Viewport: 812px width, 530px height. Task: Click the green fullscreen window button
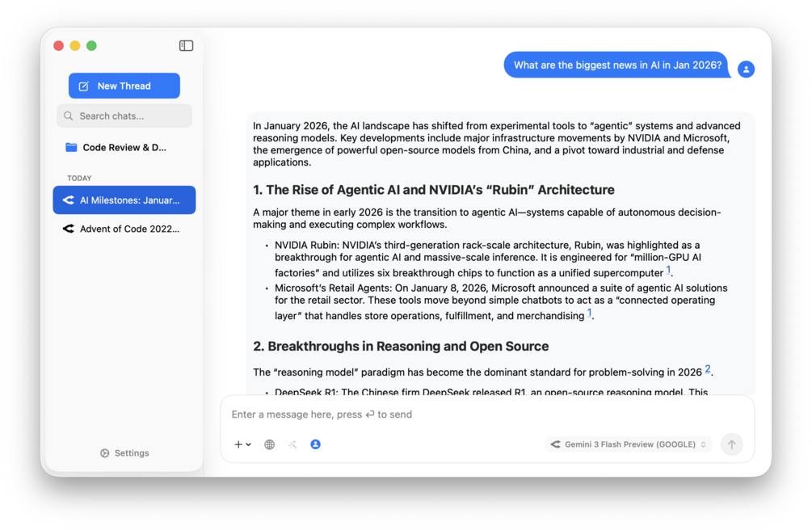(91, 46)
